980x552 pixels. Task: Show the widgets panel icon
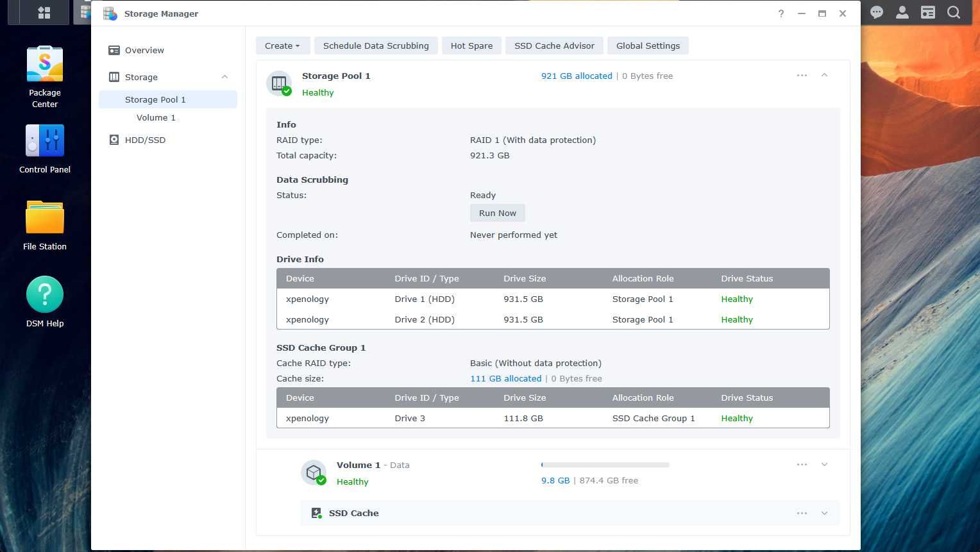click(927, 13)
